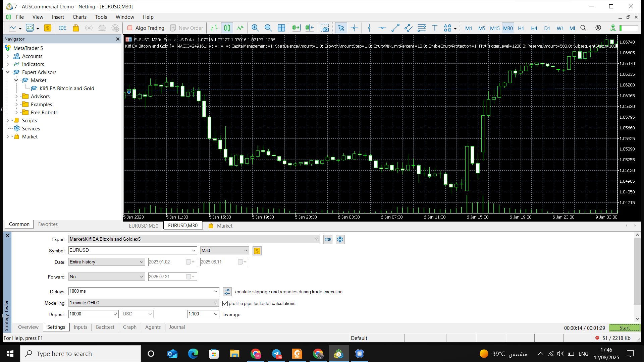644x362 pixels.
Task: Open the Charts menu
Action: coord(79,17)
